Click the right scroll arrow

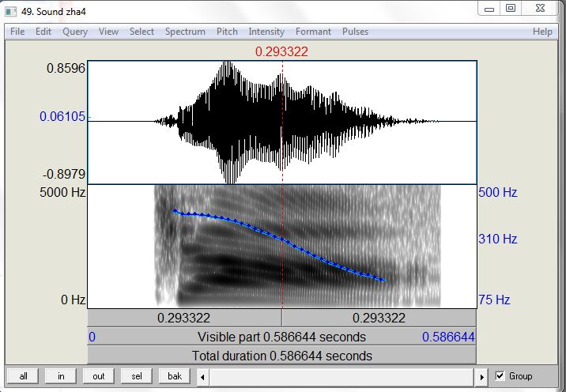(482, 377)
